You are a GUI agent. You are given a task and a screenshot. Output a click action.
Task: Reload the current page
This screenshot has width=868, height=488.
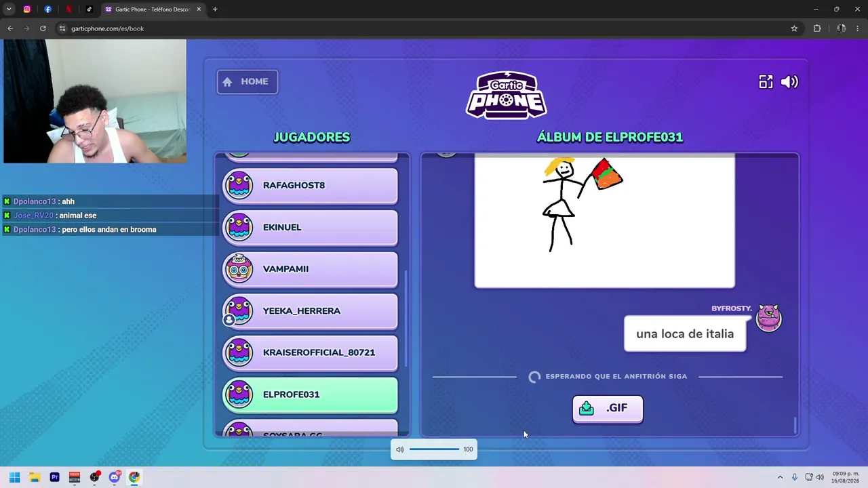(43, 28)
